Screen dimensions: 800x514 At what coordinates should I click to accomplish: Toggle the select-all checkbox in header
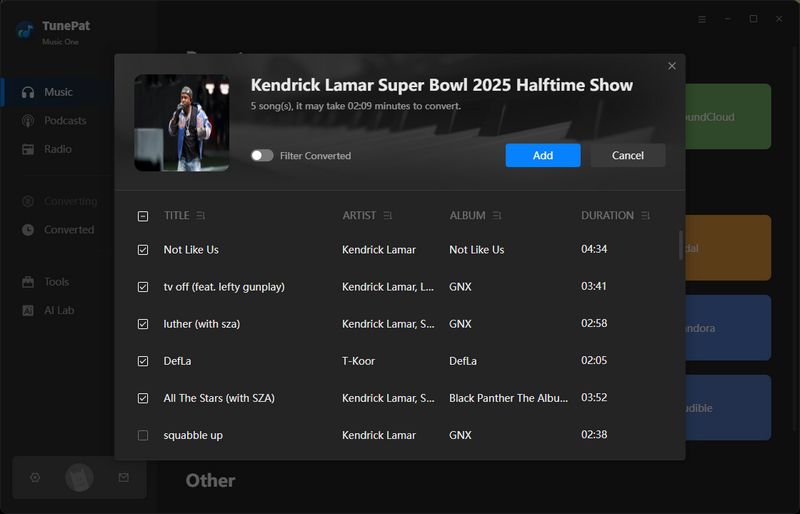(143, 216)
